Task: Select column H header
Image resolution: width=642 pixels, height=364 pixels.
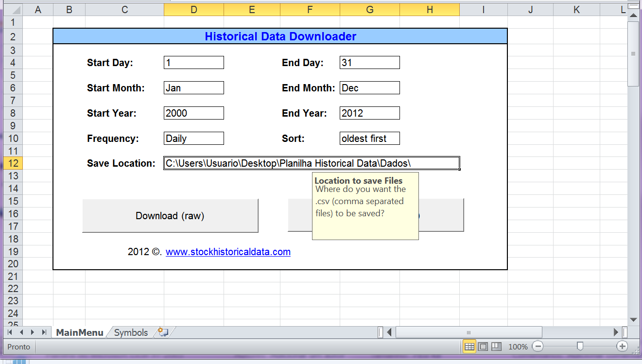Action: (x=430, y=9)
